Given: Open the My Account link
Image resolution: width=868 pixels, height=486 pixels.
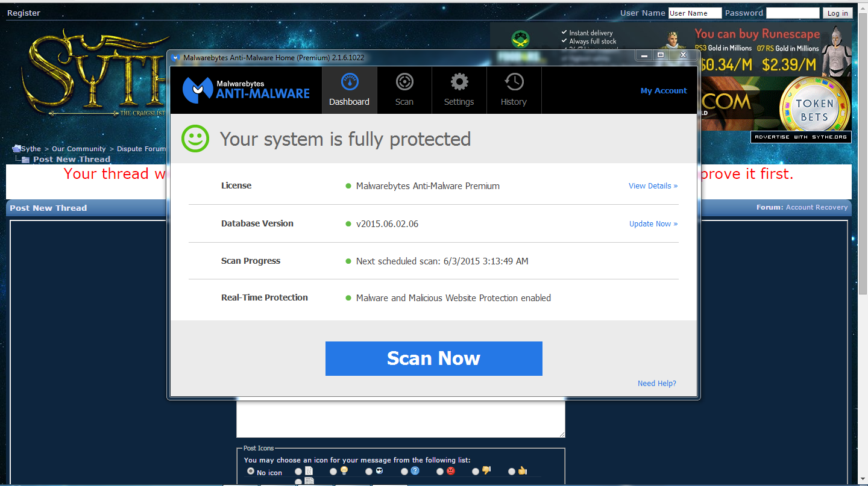Looking at the screenshot, I should tap(664, 91).
